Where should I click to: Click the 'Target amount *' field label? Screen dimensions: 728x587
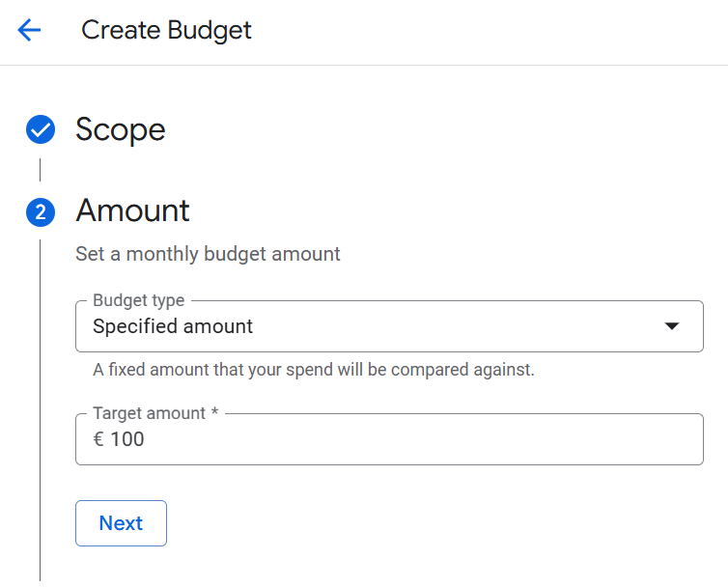point(155,413)
